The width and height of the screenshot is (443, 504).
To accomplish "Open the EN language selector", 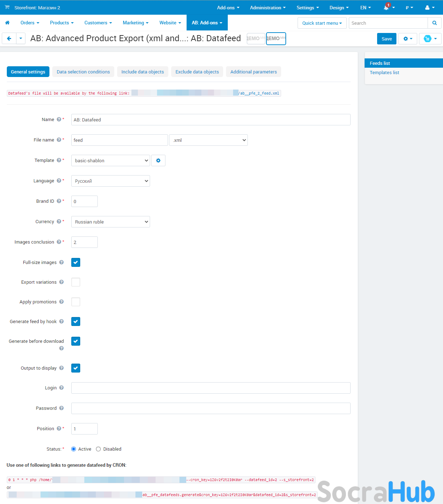I will (366, 8).
